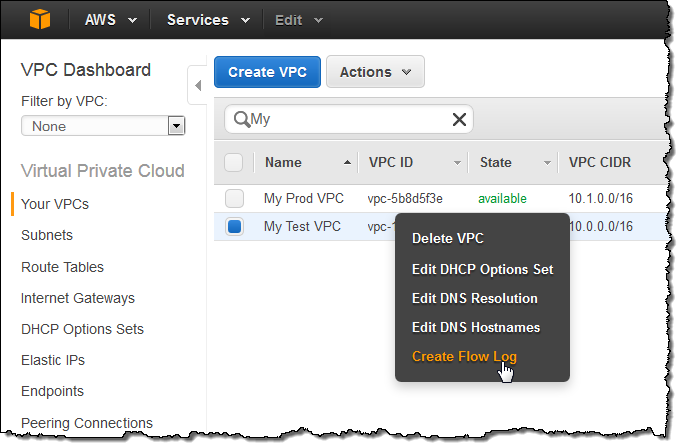
Task: Click the magnifying glass search icon
Action: tap(241, 120)
